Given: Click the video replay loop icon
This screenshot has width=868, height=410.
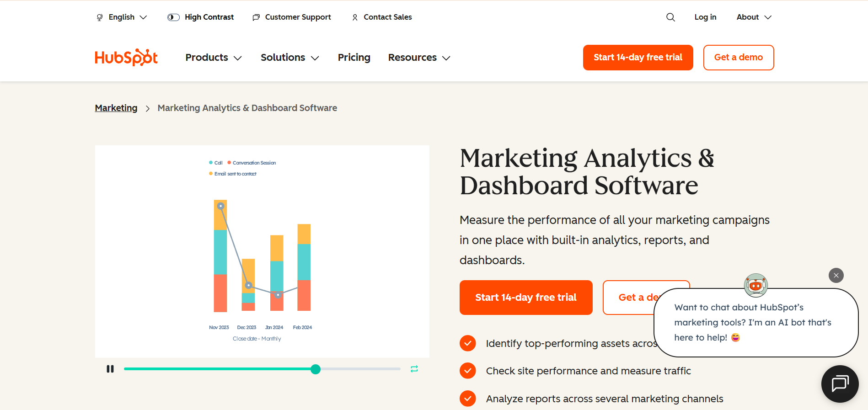Looking at the screenshot, I should (414, 369).
